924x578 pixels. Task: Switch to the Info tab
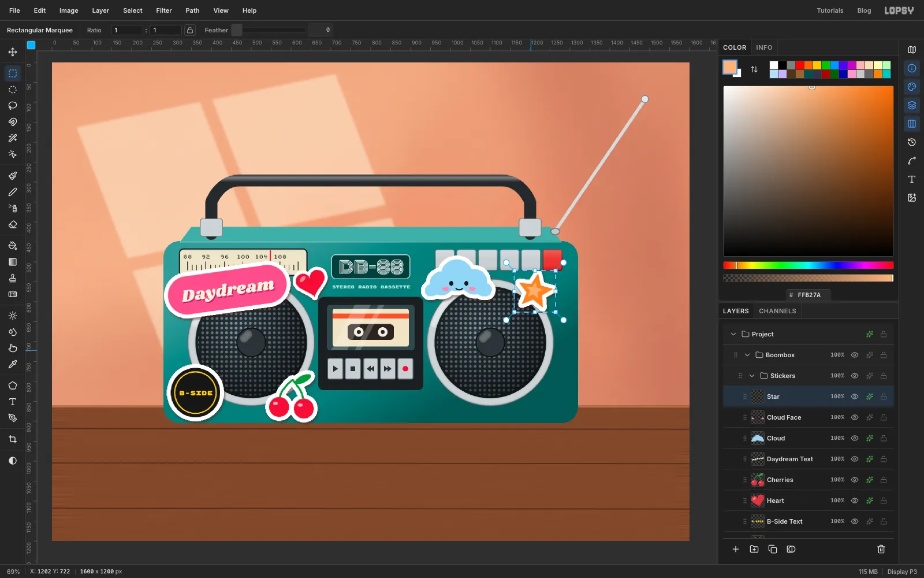click(x=764, y=47)
